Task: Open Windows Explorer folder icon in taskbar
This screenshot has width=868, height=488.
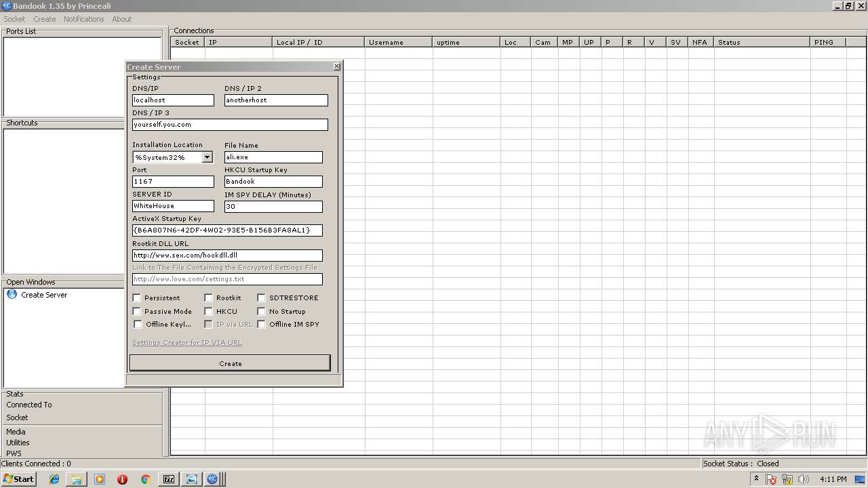Action: pyautogui.click(x=77, y=479)
